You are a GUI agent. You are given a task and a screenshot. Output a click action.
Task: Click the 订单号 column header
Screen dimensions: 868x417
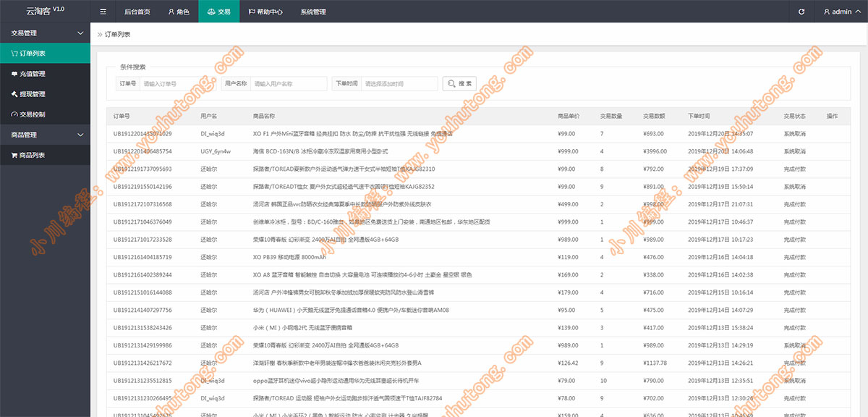click(x=122, y=116)
